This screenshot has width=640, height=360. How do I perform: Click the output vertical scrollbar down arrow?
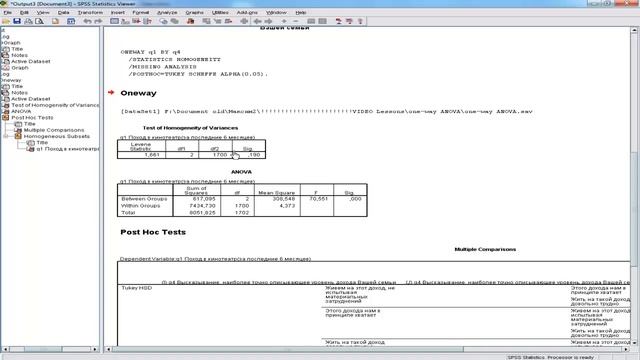(x=634, y=343)
